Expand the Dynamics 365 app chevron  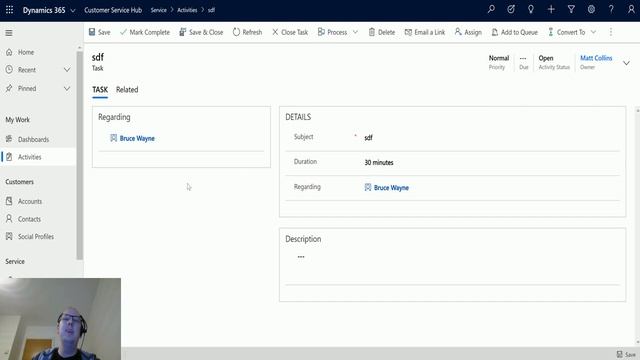click(73, 10)
